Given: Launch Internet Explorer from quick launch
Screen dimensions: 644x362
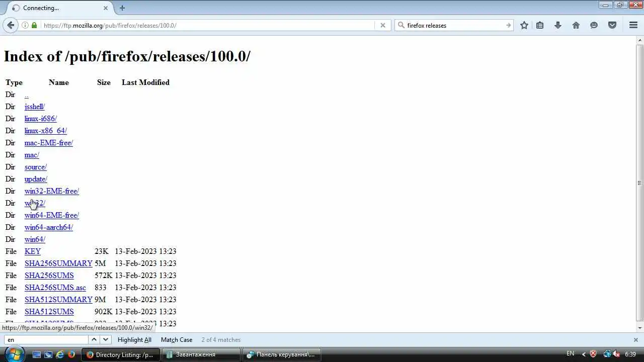Looking at the screenshot, I should [x=60, y=354].
